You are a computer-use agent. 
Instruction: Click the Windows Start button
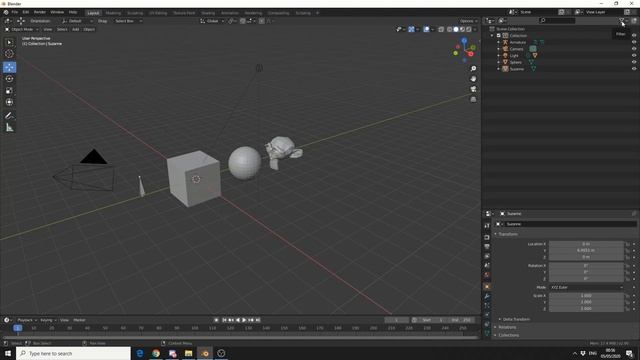(x=8, y=353)
